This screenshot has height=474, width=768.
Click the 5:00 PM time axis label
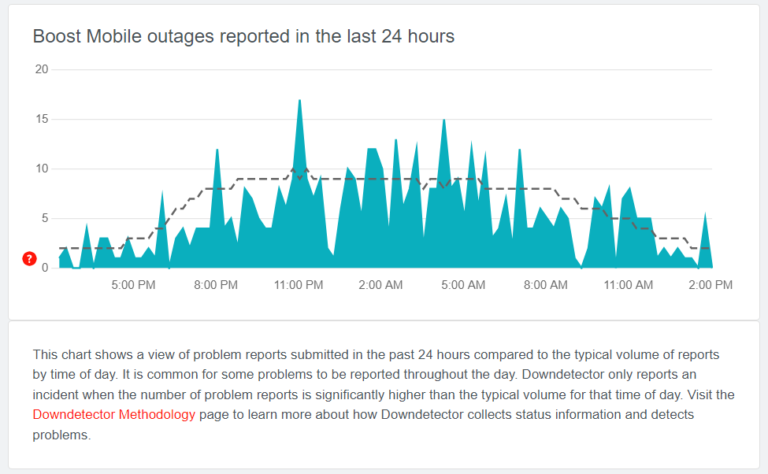[x=132, y=286]
